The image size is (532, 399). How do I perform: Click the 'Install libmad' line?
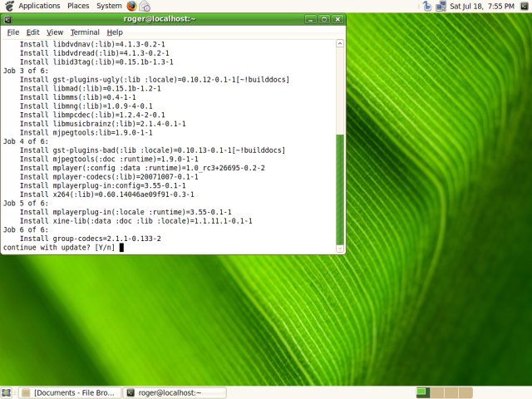coord(91,88)
